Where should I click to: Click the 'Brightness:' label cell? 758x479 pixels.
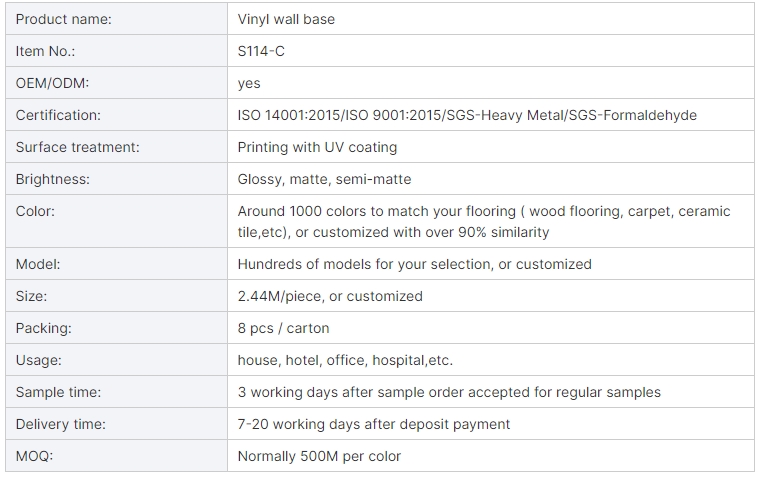tap(53, 179)
